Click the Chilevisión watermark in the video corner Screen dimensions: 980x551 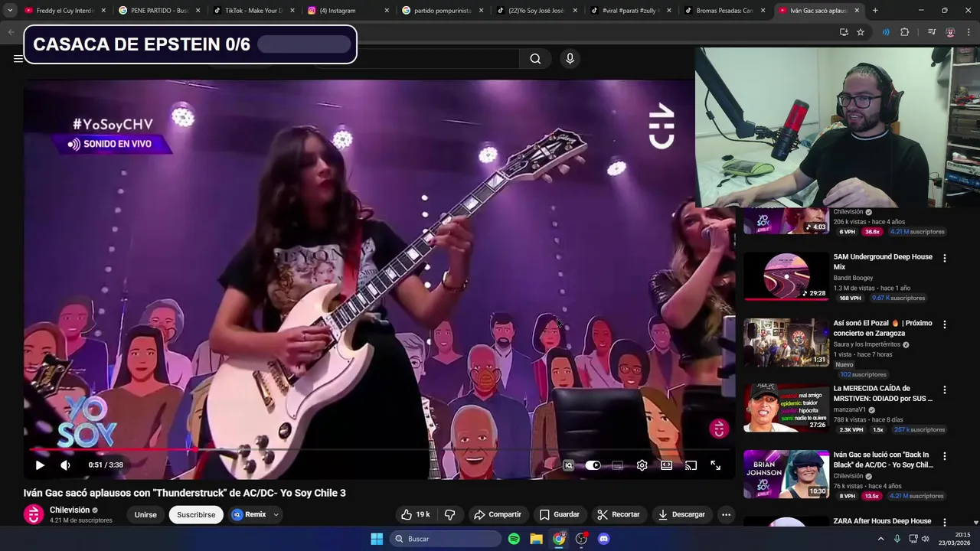tap(718, 429)
